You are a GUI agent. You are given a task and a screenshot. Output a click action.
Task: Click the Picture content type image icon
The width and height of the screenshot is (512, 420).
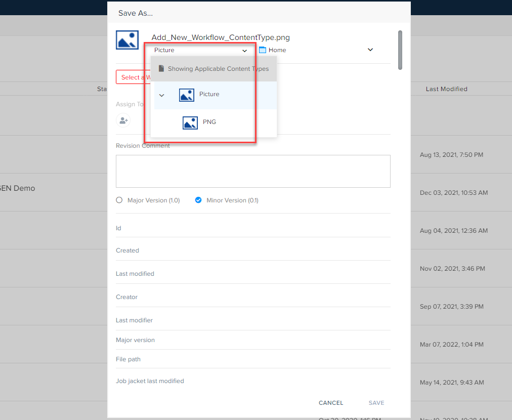[x=187, y=95]
